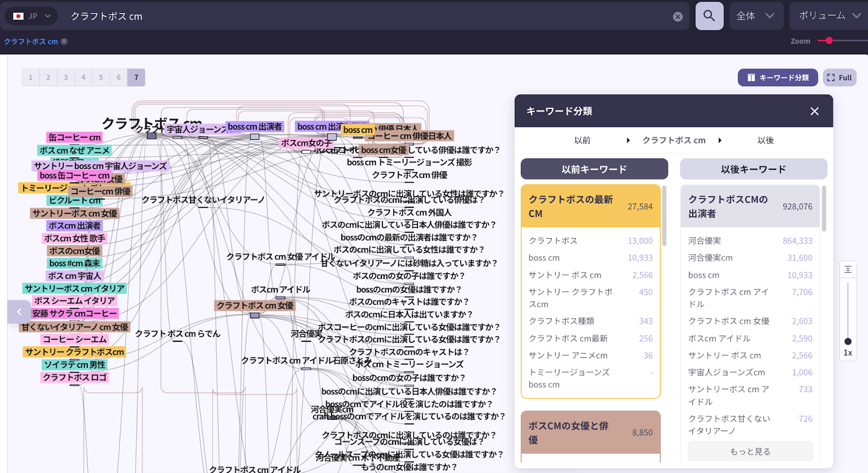
Task: Click the 安藤 サクラ cm コーヒー node
Action: pos(75,314)
